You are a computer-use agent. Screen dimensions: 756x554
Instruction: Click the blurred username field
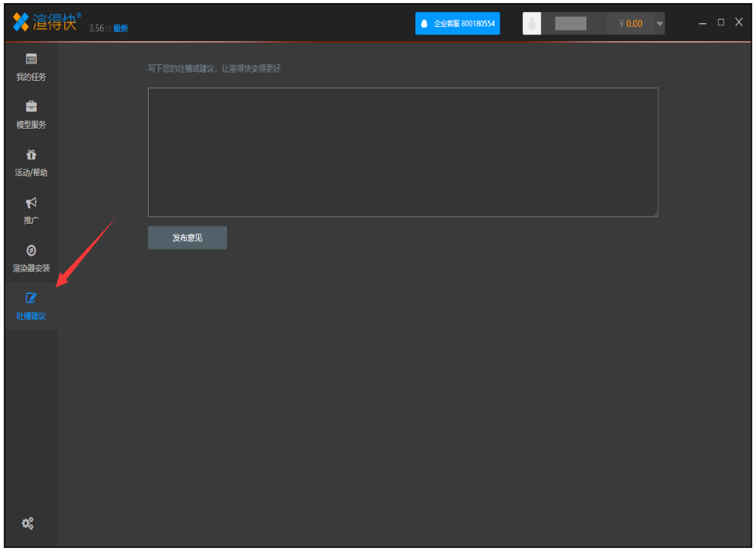pos(571,23)
